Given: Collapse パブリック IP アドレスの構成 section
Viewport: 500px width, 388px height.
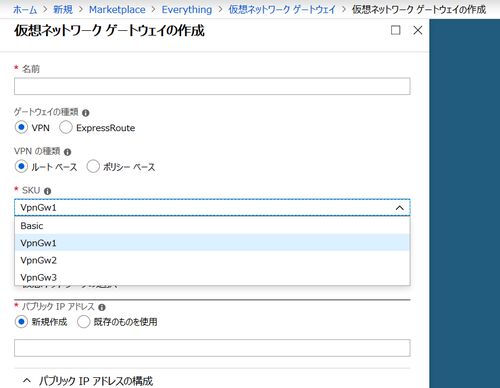Looking at the screenshot, I should (27, 380).
